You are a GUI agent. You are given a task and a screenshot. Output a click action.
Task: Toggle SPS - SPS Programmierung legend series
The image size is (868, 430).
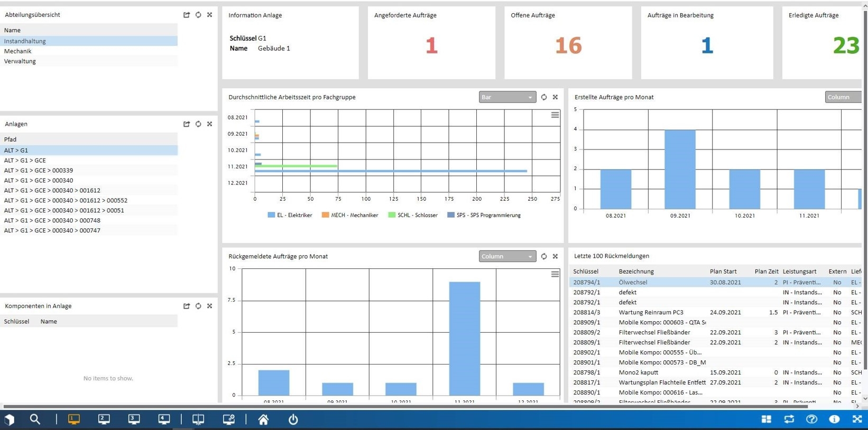click(x=484, y=216)
